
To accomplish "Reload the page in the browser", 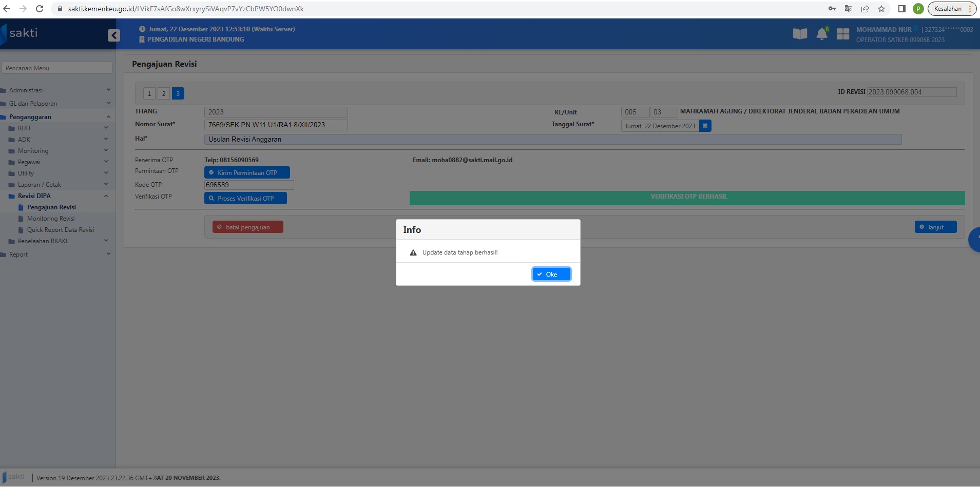I will (x=40, y=9).
